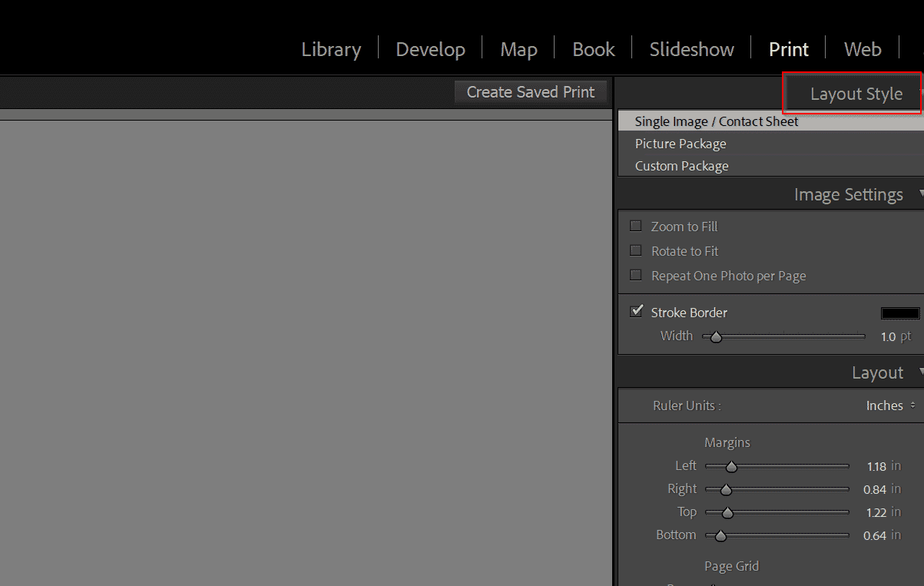The image size is (924, 586).
Task: Choose the Custom Package layout style
Action: (681, 166)
